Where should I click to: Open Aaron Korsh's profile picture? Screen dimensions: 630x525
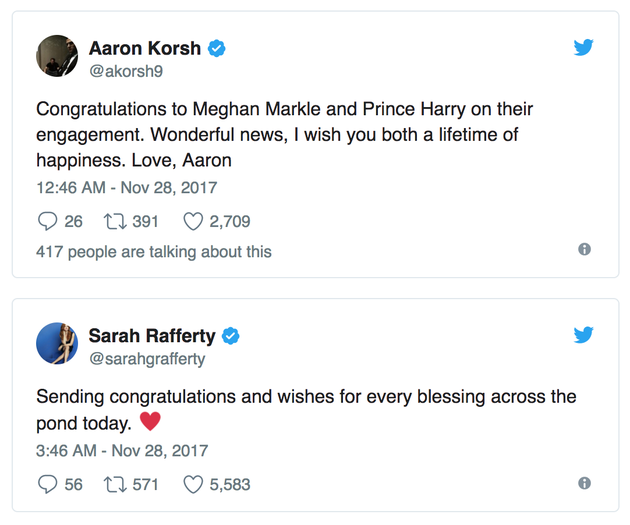(57, 56)
